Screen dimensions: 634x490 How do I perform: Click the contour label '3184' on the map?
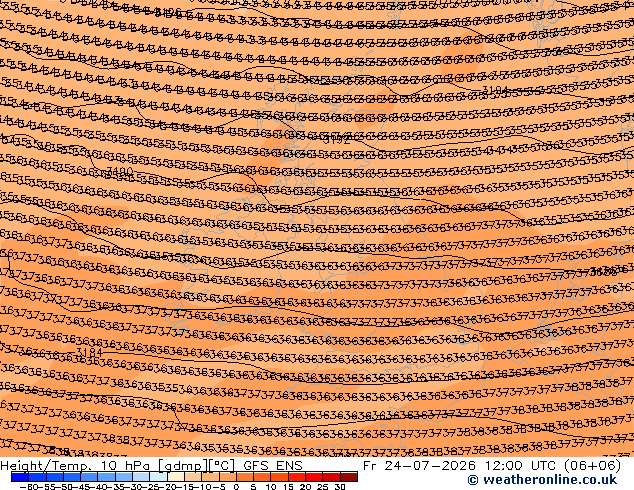89,352
